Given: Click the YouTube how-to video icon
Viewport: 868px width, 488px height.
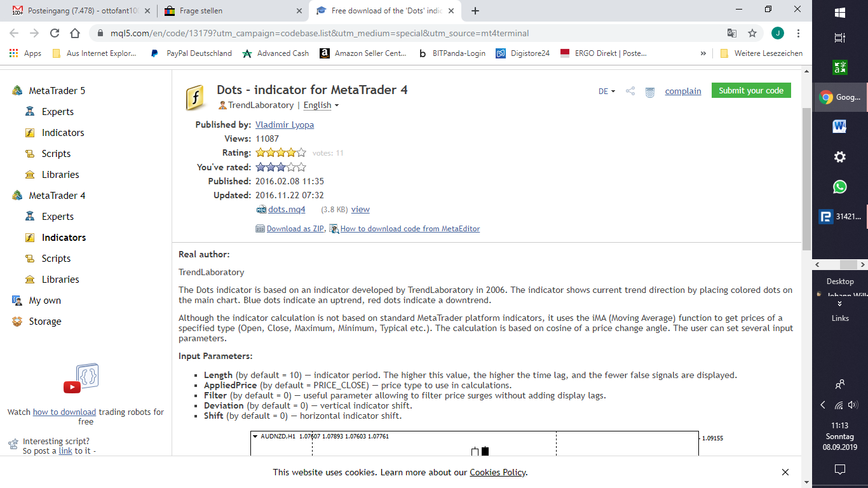Looking at the screenshot, I should [x=82, y=379].
